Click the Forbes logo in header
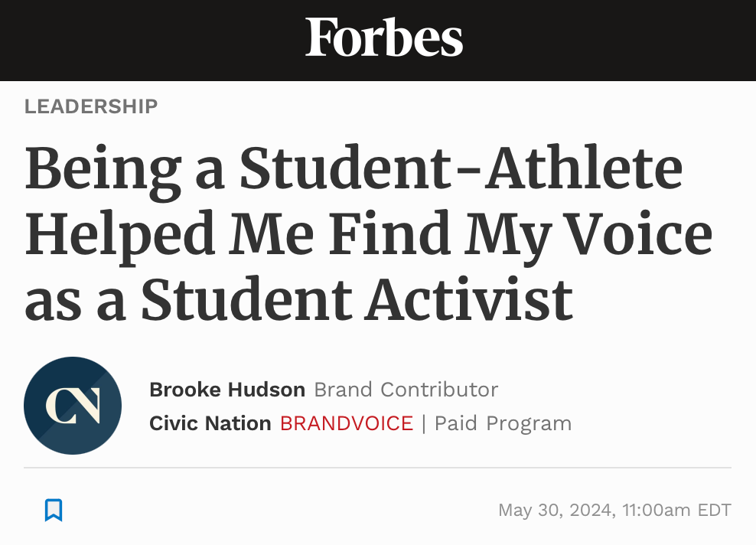756x545 pixels. pyautogui.click(x=384, y=38)
